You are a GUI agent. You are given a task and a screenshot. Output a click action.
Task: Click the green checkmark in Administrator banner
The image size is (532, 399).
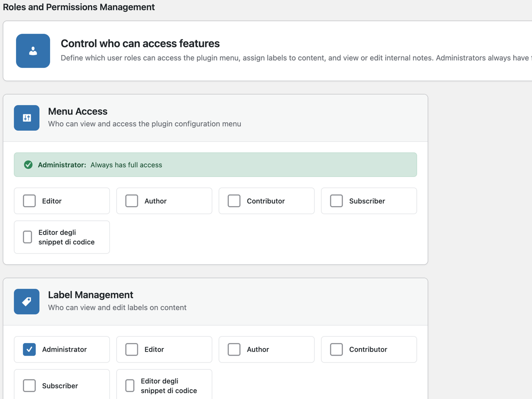click(28, 164)
